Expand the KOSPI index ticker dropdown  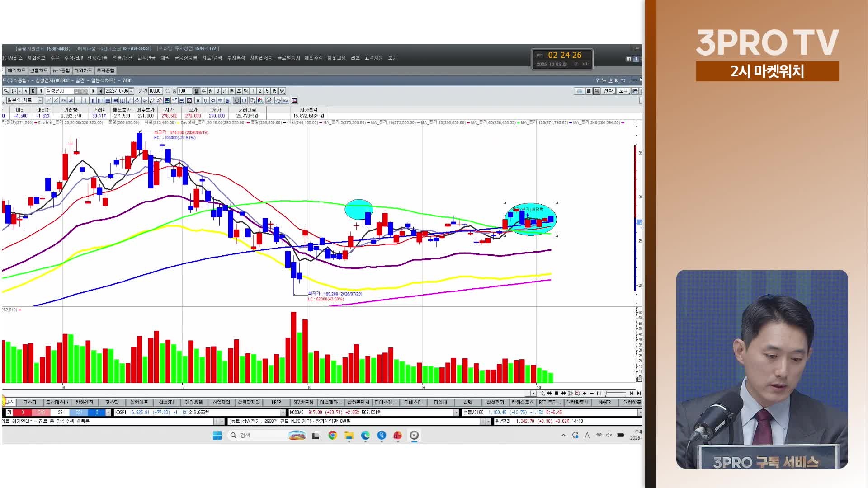coord(283,412)
